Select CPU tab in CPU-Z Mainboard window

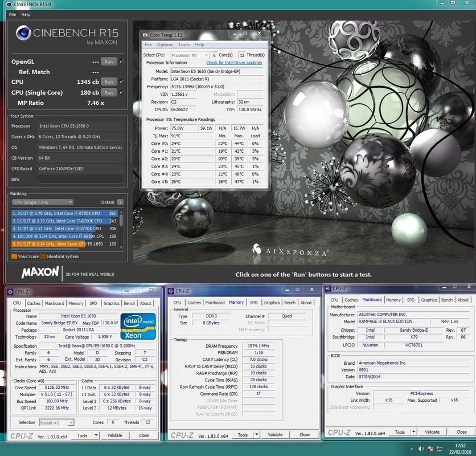[334, 300]
